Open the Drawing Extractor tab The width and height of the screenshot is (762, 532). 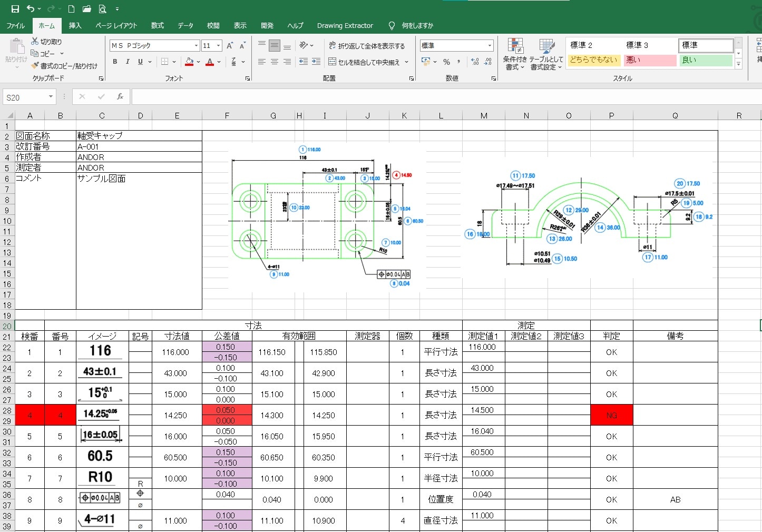[x=345, y=25]
